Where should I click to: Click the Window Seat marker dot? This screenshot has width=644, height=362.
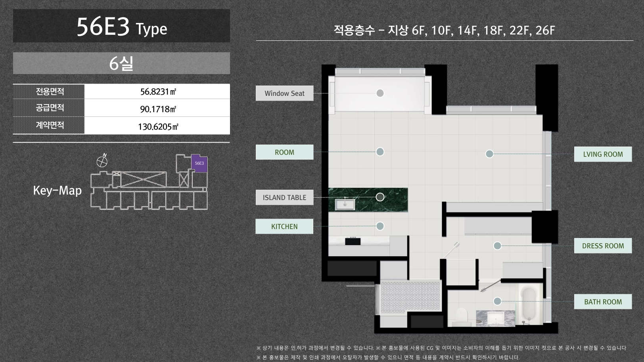(x=380, y=93)
